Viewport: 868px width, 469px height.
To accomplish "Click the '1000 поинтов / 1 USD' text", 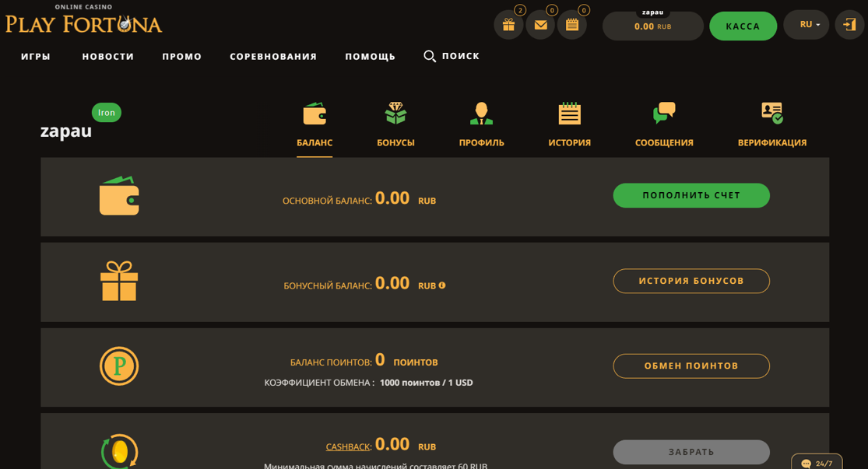I will [427, 383].
